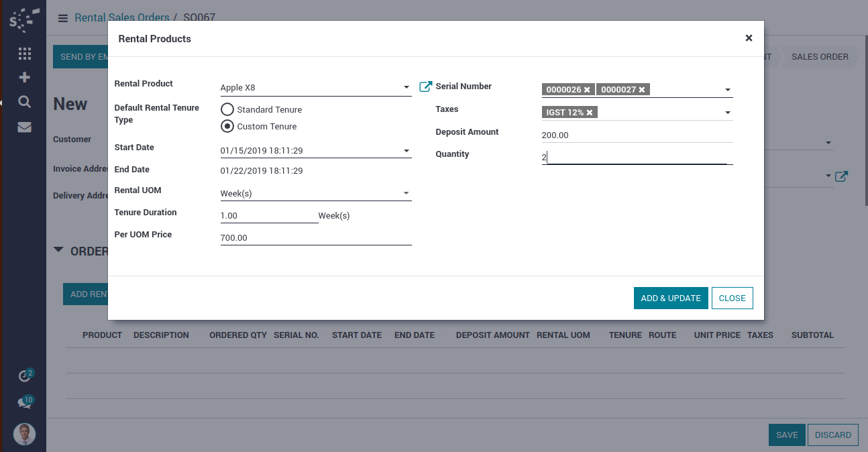Go to Rental Sales Orders breadcrumb

tap(121, 18)
